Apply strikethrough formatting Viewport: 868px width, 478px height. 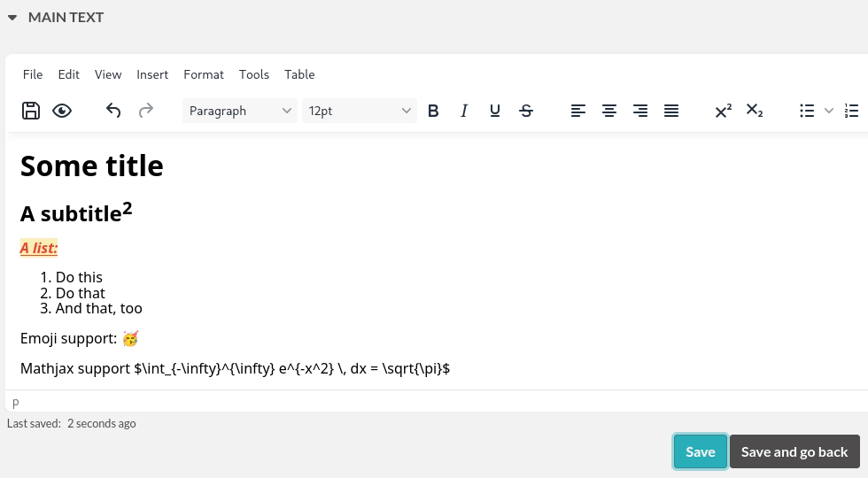click(526, 111)
